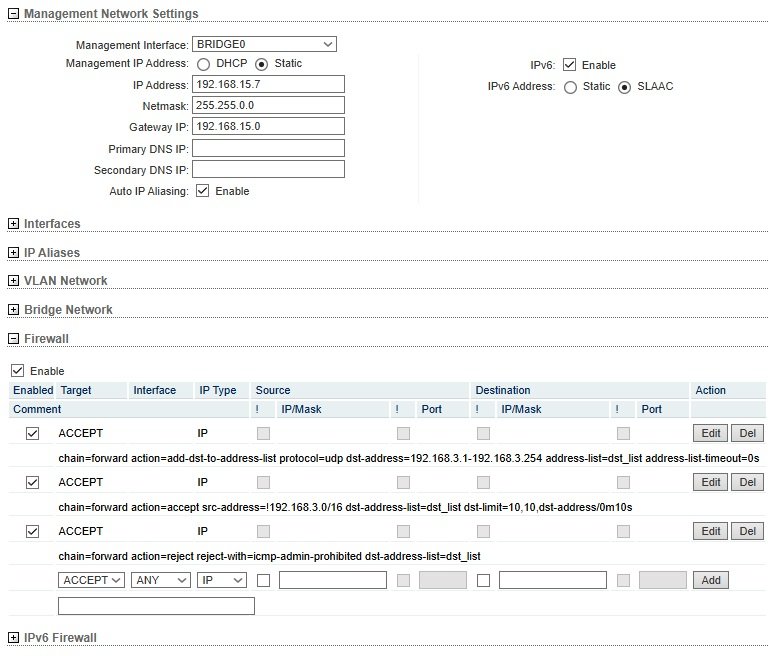Screen dimensions: 773x656
Task: Click the new rule destination IP/Mask field
Action: 553,580
